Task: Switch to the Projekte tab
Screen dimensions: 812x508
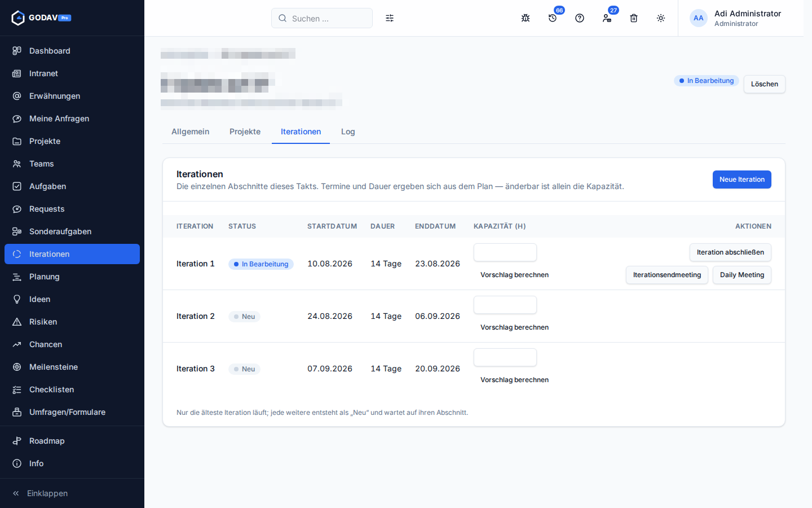Action: [245, 132]
